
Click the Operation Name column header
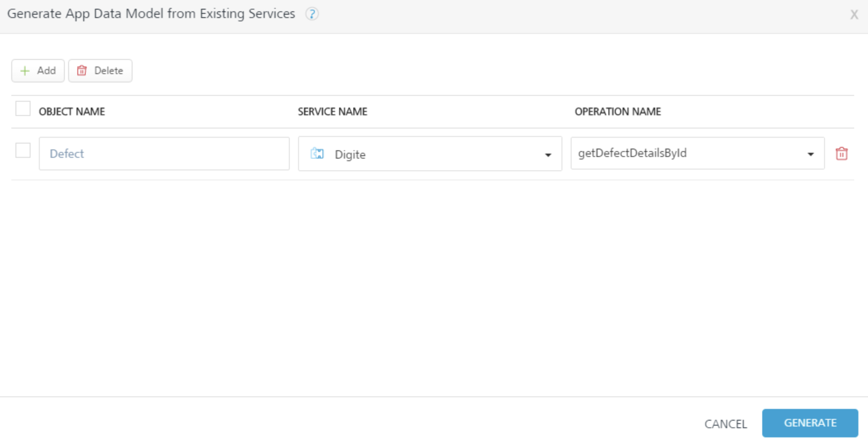(x=618, y=112)
